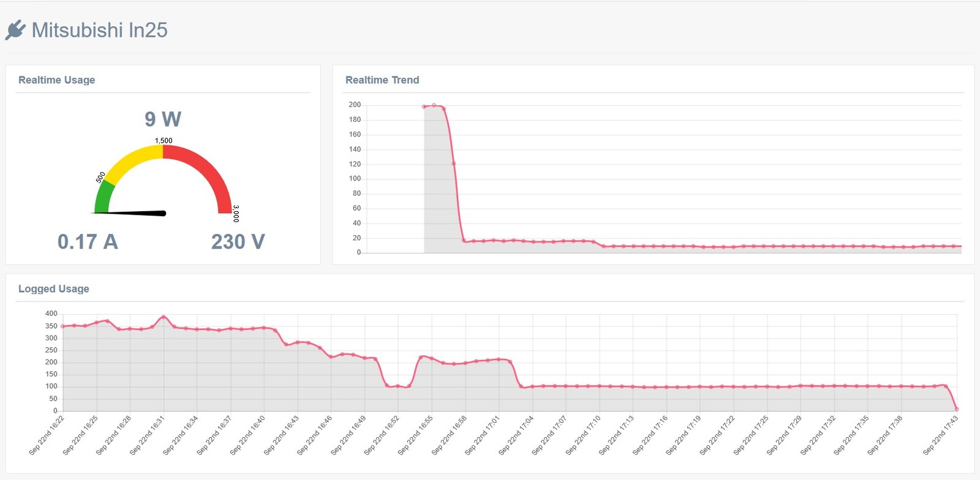
Task: Click the 300 label on Logged Usage axis
Action: point(51,338)
